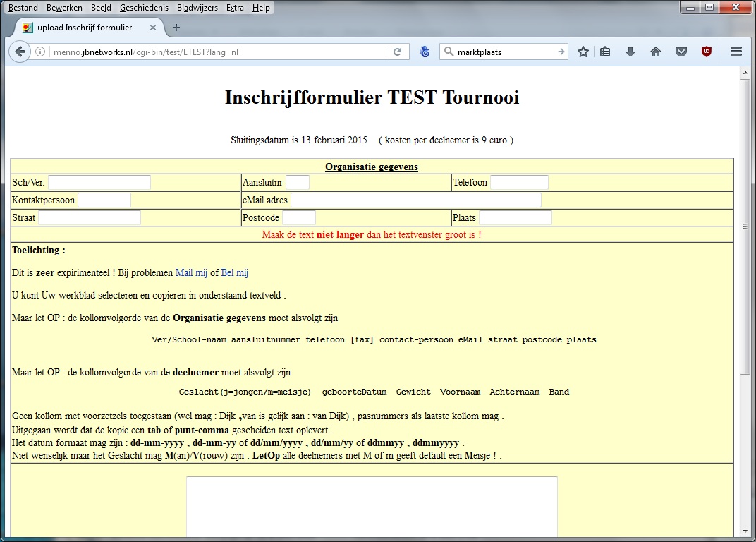Close the upload Inschrijf formulier tab
The height and width of the screenshot is (542, 756).
pyautogui.click(x=152, y=28)
